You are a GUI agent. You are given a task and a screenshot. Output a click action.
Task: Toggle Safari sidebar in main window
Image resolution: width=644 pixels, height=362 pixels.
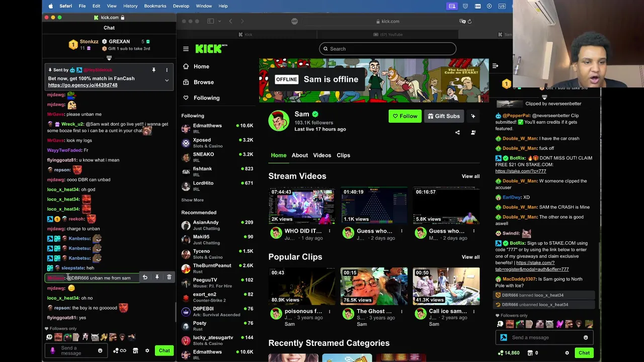(x=211, y=21)
